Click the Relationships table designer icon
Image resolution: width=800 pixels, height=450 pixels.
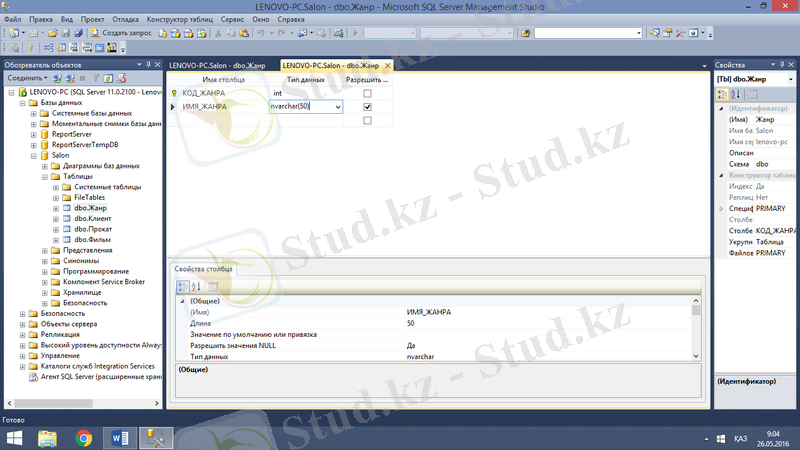[48, 48]
